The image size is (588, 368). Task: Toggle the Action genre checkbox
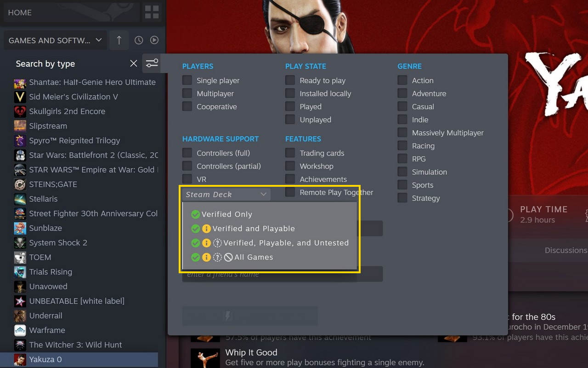402,80
